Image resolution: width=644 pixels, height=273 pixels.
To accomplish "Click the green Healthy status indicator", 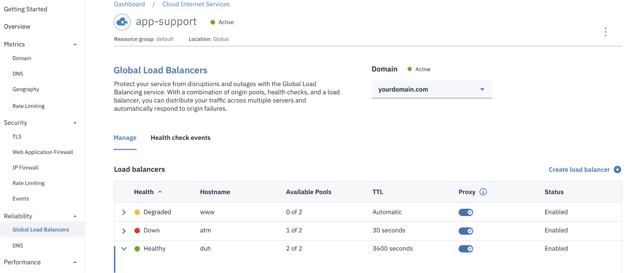I will (137, 249).
